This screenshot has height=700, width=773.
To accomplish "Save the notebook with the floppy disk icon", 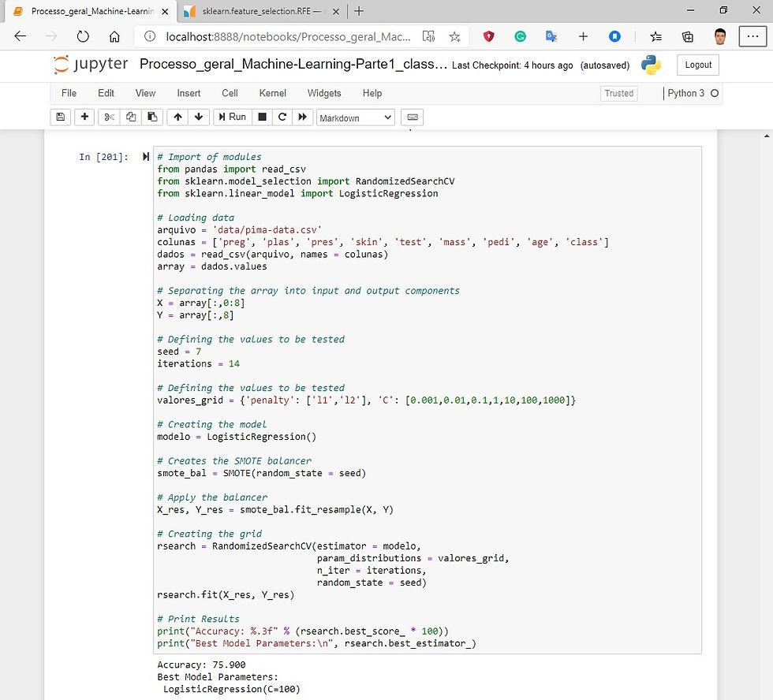I will pyautogui.click(x=60, y=117).
